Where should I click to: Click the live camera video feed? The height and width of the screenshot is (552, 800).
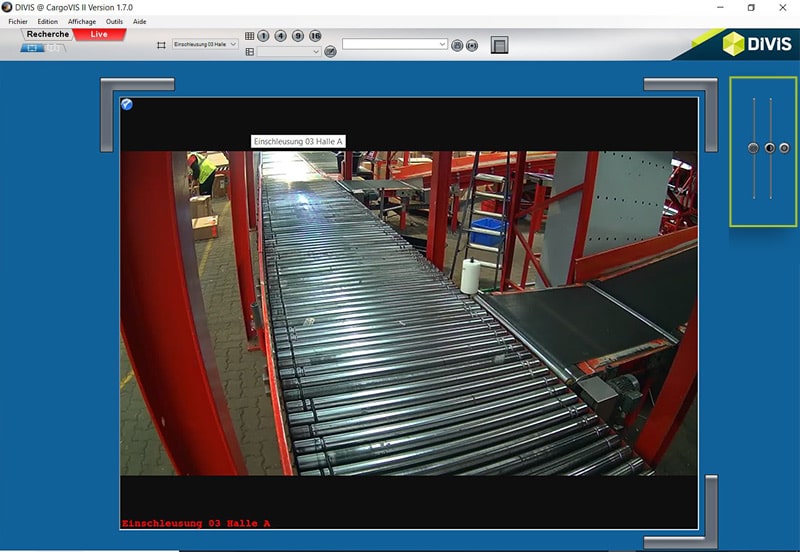(x=408, y=312)
